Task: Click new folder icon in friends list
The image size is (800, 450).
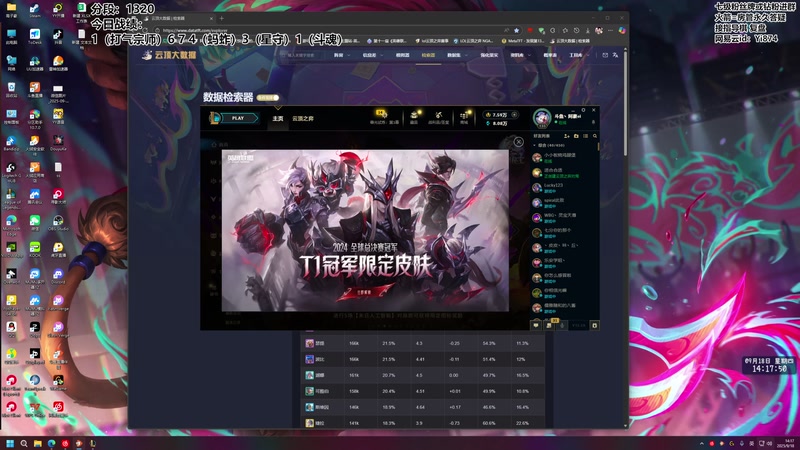Action: (576, 136)
